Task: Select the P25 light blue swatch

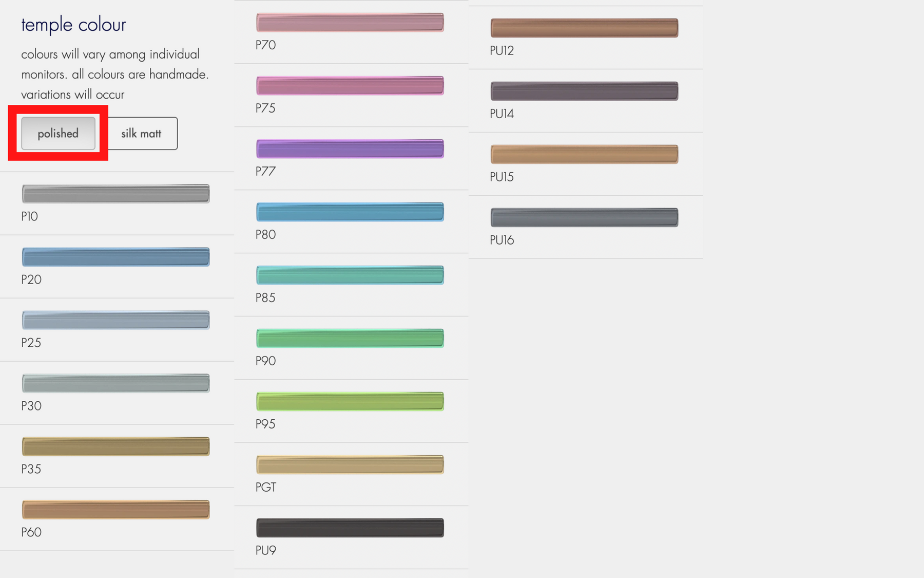Action: tap(115, 320)
